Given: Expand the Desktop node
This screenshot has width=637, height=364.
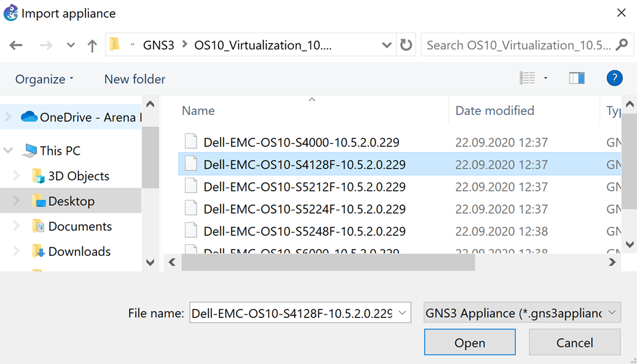Looking at the screenshot, I should [17, 201].
